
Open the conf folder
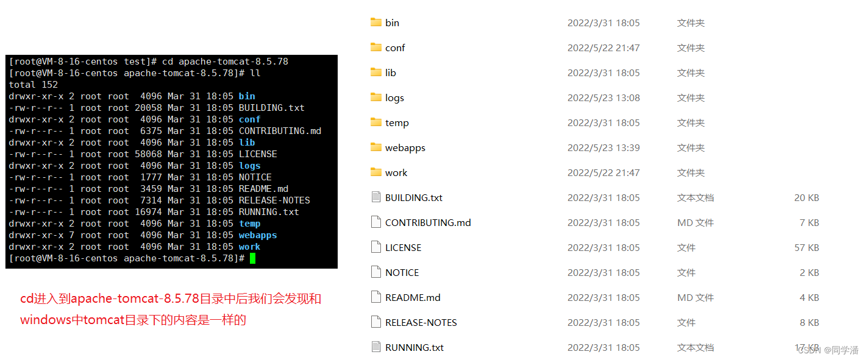[x=395, y=47]
